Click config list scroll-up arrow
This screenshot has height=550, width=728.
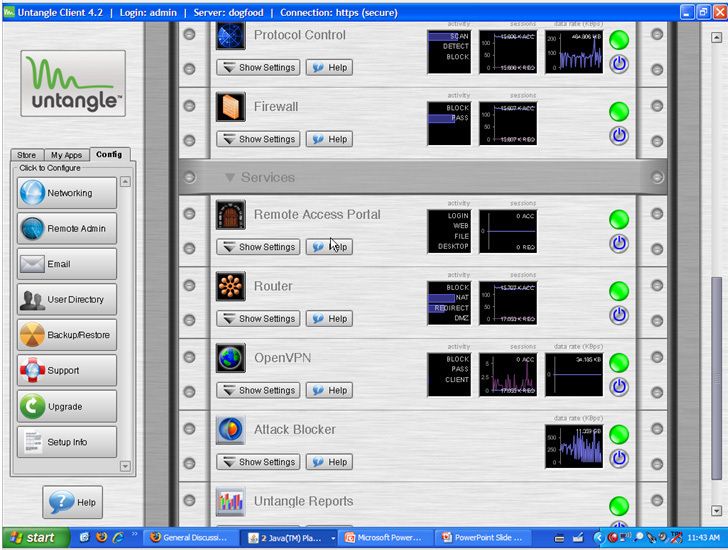125,181
